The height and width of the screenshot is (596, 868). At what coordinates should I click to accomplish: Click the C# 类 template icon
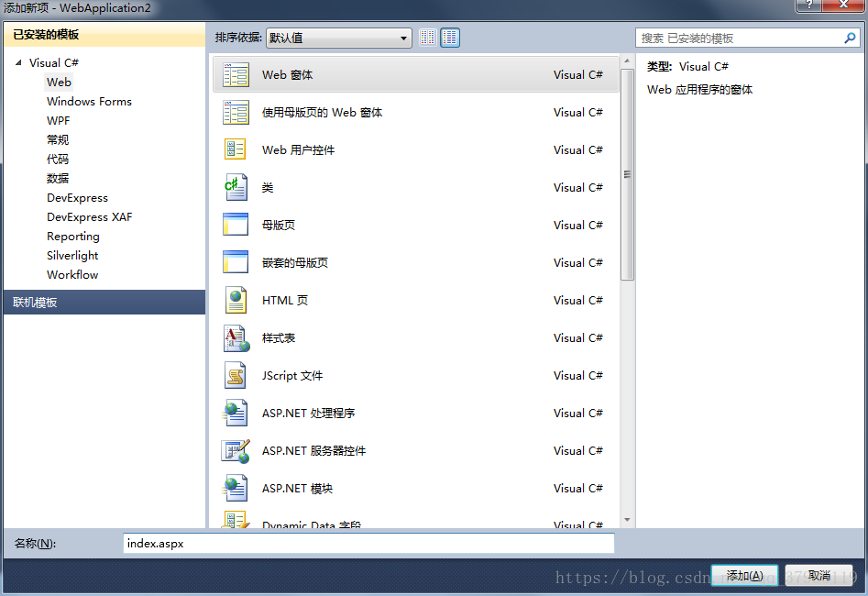click(236, 187)
